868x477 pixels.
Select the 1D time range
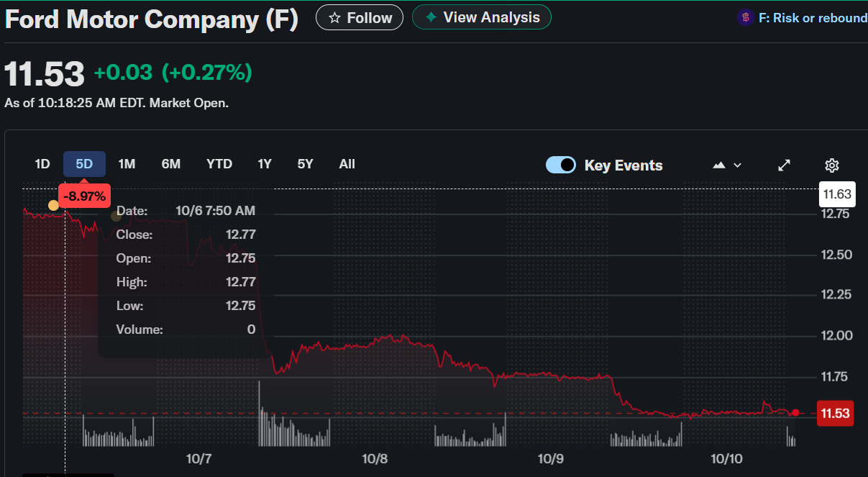coord(42,164)
